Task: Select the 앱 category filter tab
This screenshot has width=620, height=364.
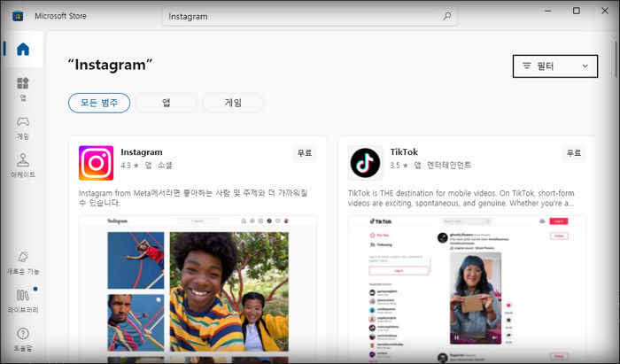Action: (x=167, y=103)
